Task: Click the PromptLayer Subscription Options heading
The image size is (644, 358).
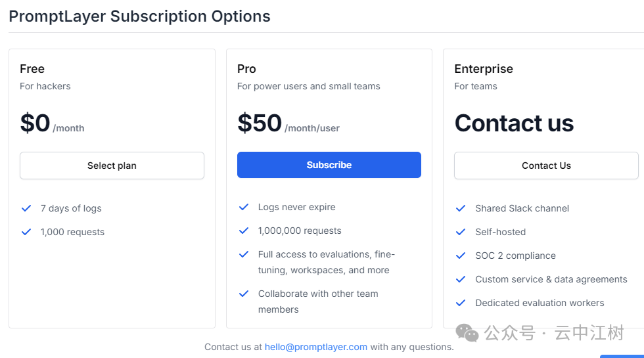Action: point(139,16)
